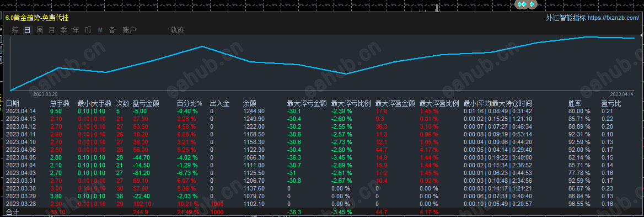Click the 最大浮亏比例 column header
Screen dimensions: 644x217
coord(351,104)
